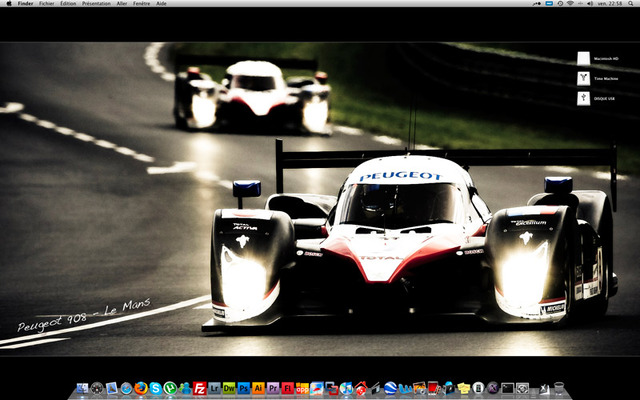Screen dimensions: 640x400
Task: Open the volume control in menu bar
Action: coord(590,3)
